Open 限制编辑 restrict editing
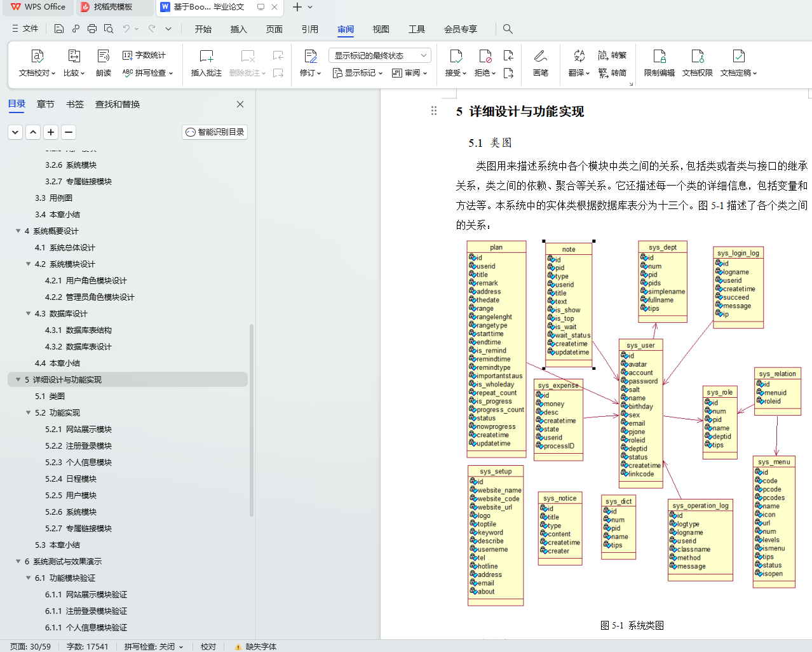The height and width of the screenshot is (652, 812). tap(660, 64)
